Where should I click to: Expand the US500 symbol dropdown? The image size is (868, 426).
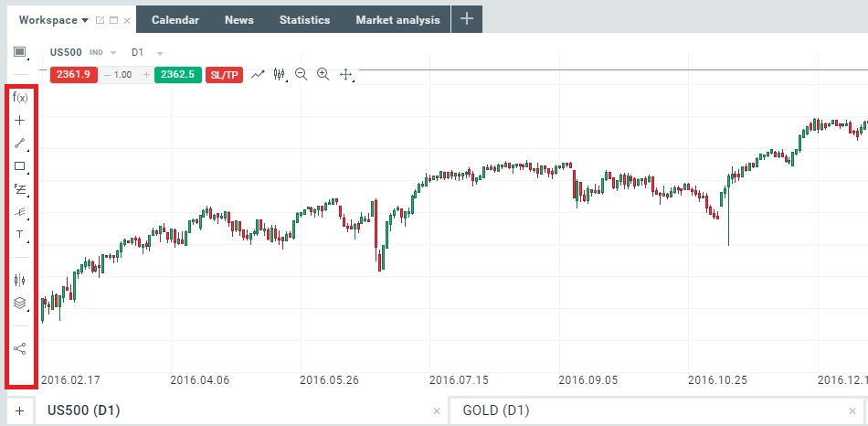(x=113, y=52)
